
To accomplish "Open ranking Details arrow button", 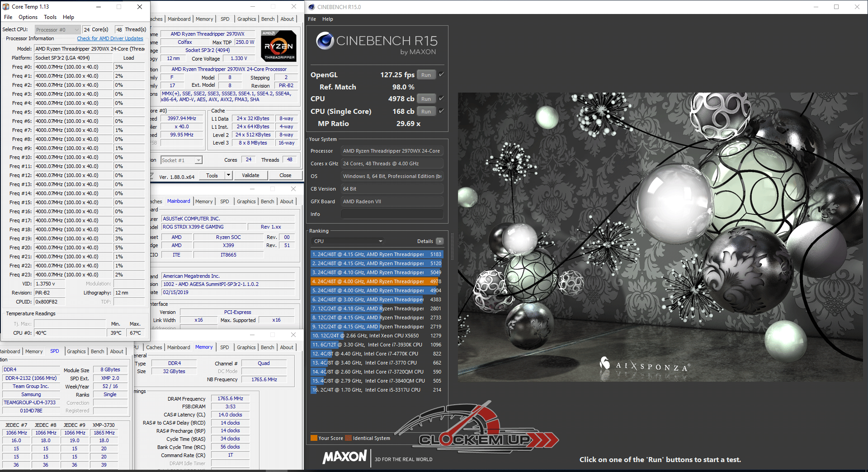I will pyautogui.click(x=439, y=241).
